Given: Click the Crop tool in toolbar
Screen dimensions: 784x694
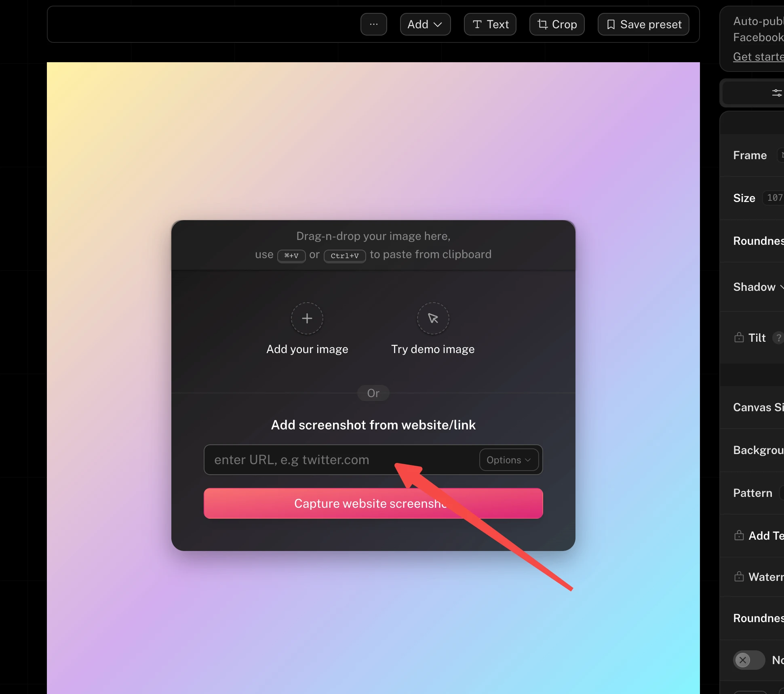Looking at the screenshot, I should pyautogui.click(x=557, y=24).
